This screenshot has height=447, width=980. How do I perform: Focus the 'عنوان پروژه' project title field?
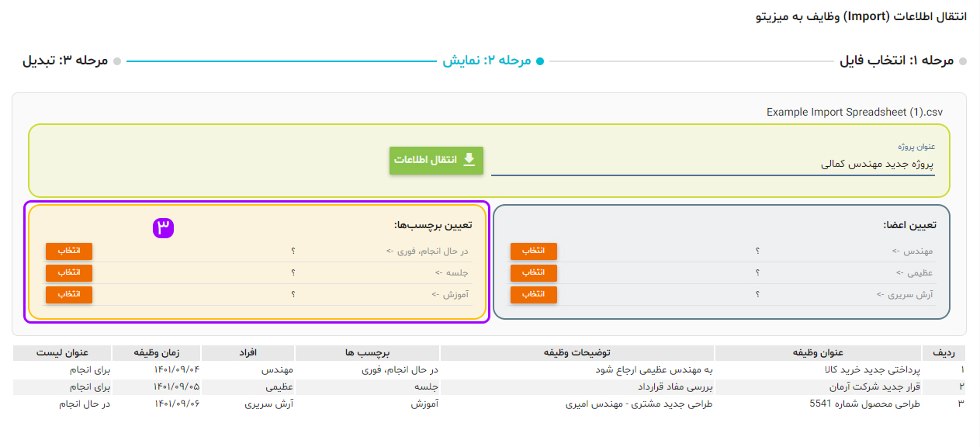[713, 165]
